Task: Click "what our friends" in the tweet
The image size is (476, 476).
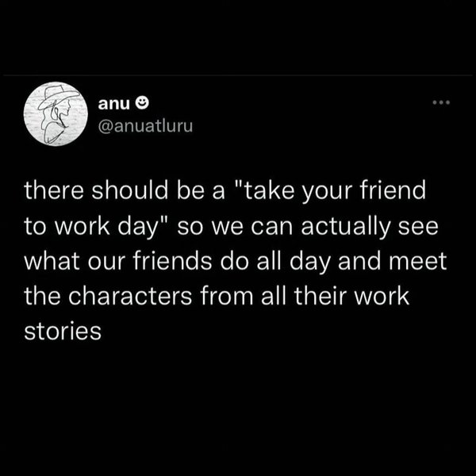Action: [x=117, y=261]
